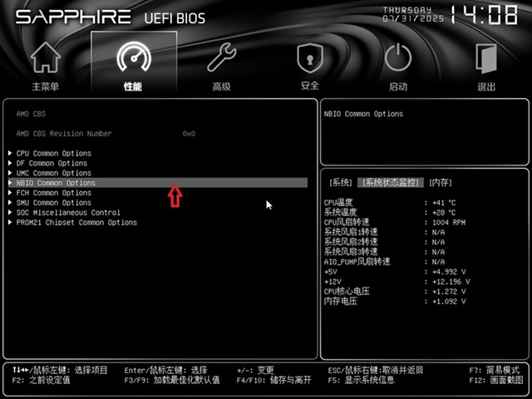Click the shield icon for 安全

tap(310, 58)
